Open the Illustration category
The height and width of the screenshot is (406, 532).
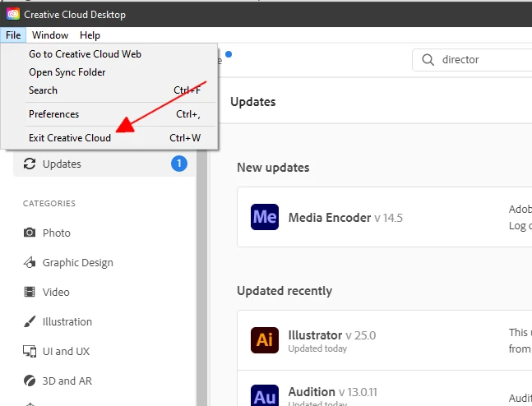point(67,321)
